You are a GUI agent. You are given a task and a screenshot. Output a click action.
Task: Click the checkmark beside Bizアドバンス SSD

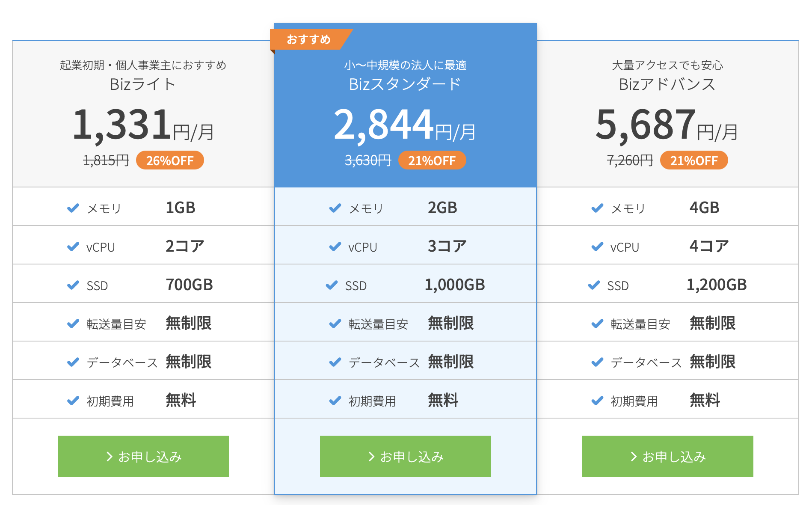click(594, 285)
